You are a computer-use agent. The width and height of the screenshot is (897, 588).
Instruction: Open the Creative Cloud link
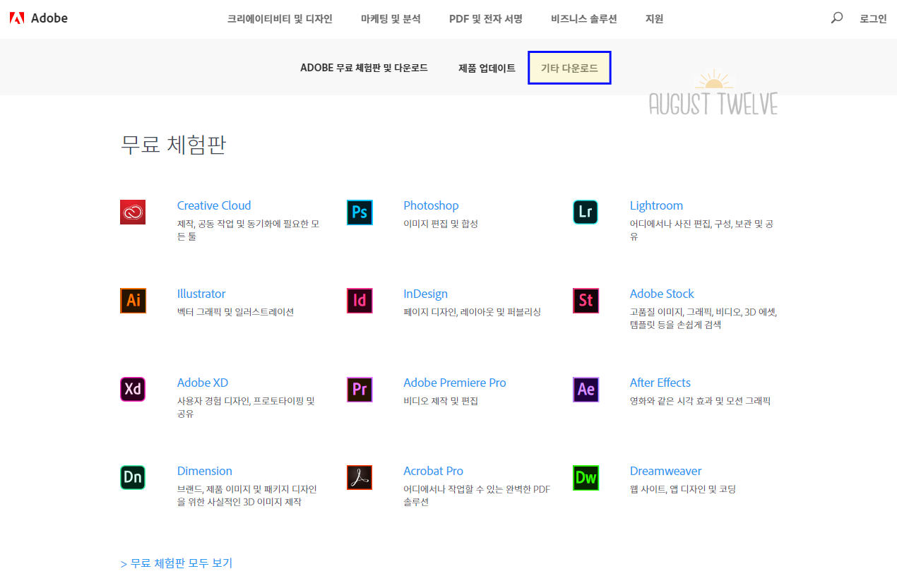tap(214, 205)
